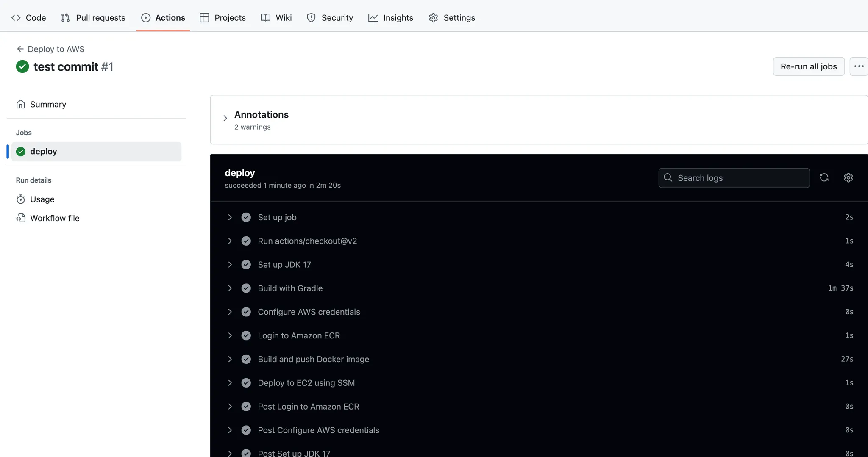
Task: Expand the Deploy to EC2 using SSM step
Action: click(230, 383)
